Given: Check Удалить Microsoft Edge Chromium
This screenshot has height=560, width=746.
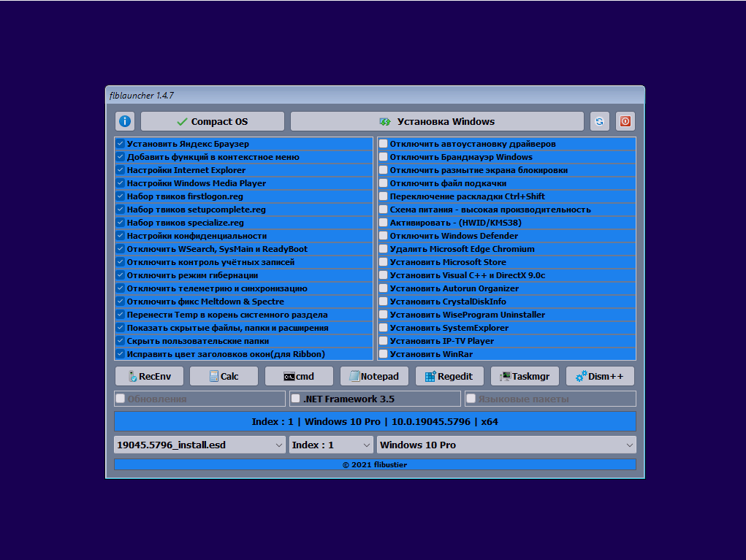Looking at the screenshot, I should pyautogui.click(x=384, y=249).
